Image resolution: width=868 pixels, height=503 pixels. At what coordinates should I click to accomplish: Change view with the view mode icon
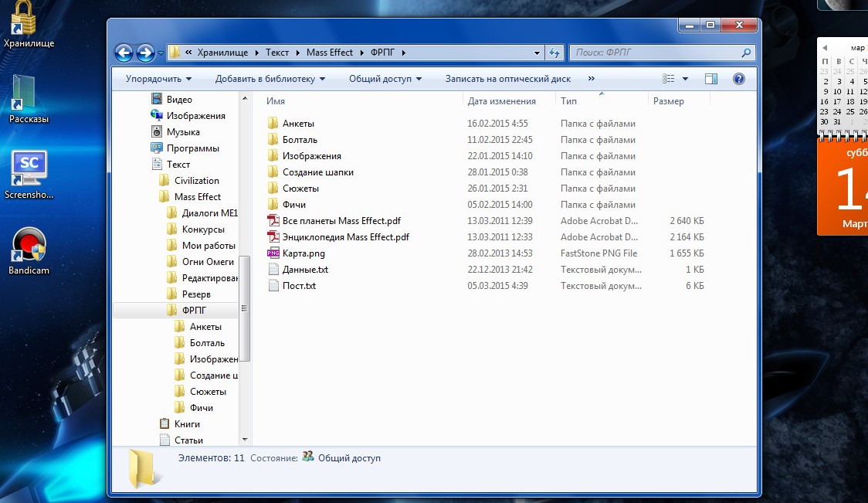[x=668, y=79]
